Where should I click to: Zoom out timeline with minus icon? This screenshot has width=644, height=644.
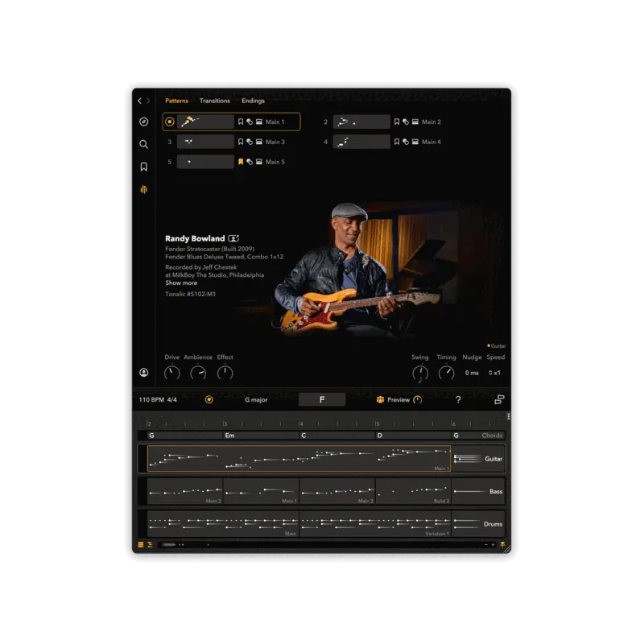click(x=486, y=545)
